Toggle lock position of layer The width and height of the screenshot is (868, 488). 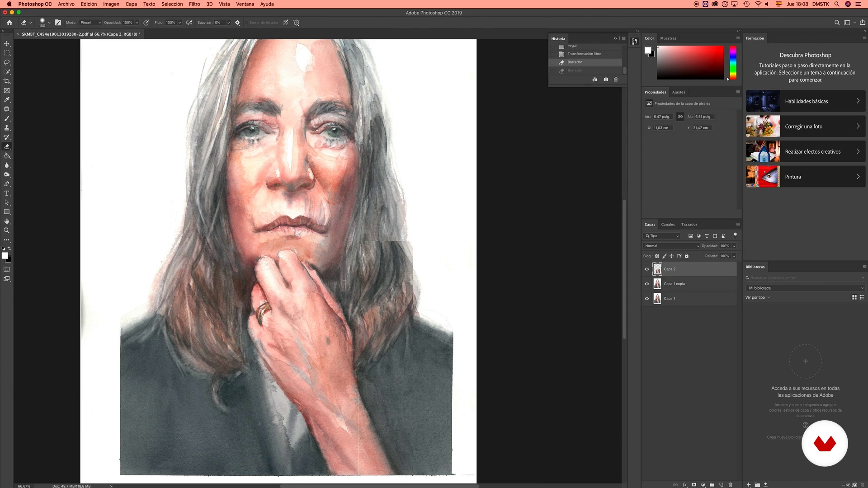pos(671,256)
